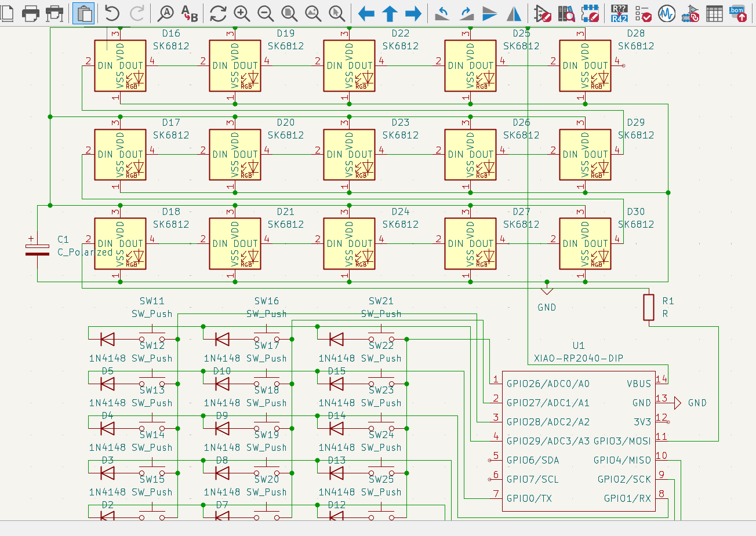Select the SW21 reference label
The height and width of the screenshot is (536, 756).
[x=381, y=301]
